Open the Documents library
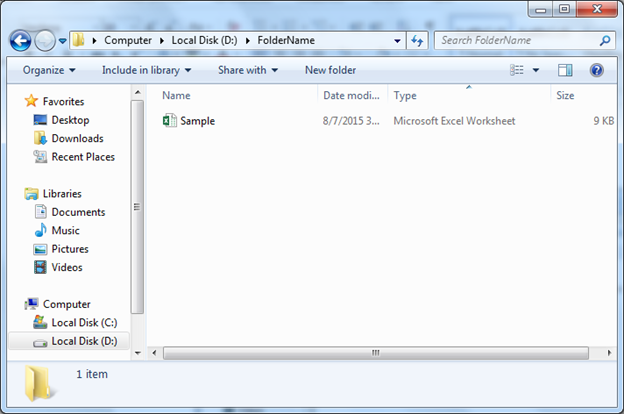 (78, 212)
